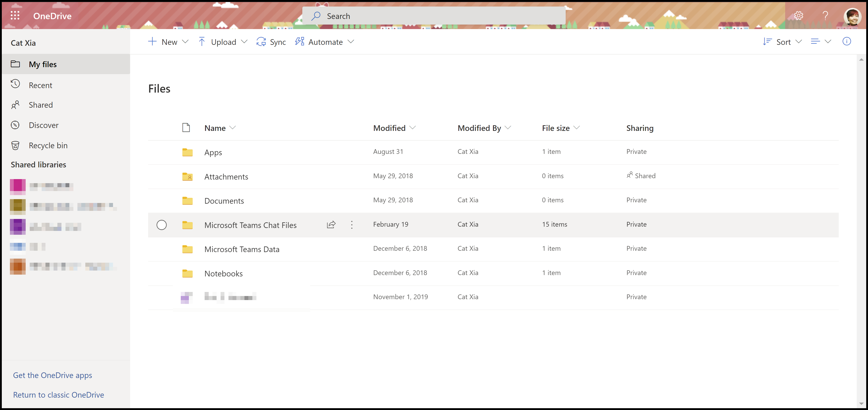868x410 pixels.
Task: Open the purple shared library tile
Action: [x=18, y=227]
